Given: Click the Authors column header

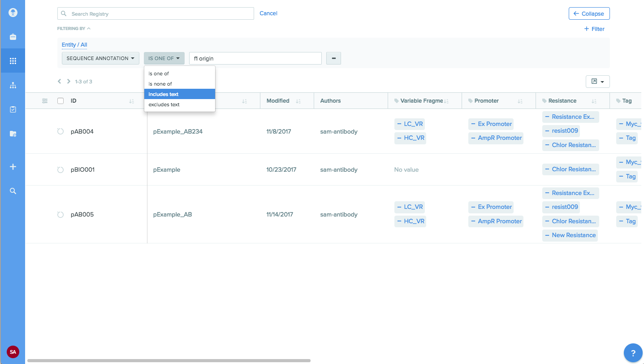Looking at the screenshot, I should (x=331, y=101).
